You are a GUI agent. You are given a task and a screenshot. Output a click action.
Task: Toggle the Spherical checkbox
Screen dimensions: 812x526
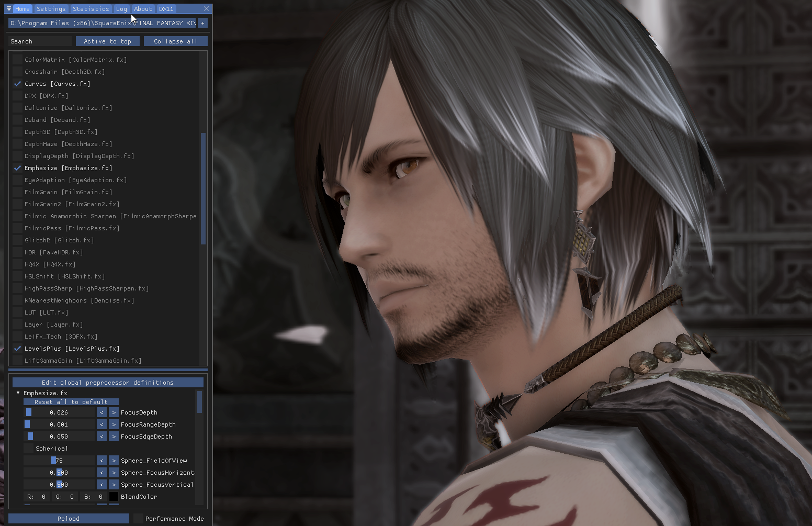28,449
